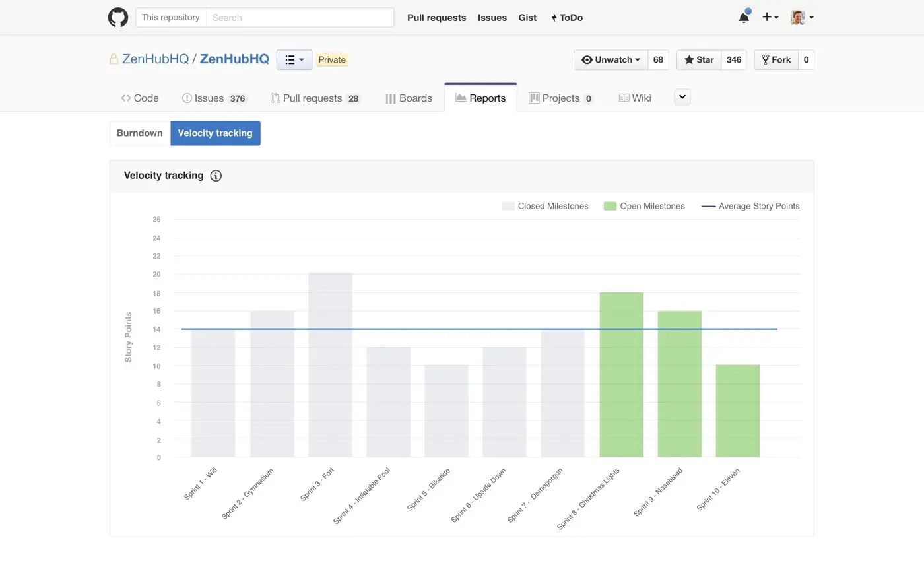Fork the repository
This screenshot has width=924, height=561.
[776, 59]
